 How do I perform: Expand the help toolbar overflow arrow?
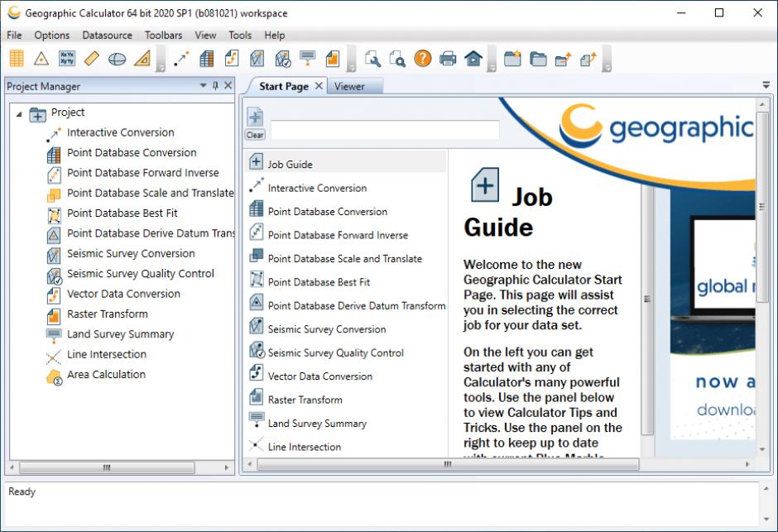coord(491,60)
